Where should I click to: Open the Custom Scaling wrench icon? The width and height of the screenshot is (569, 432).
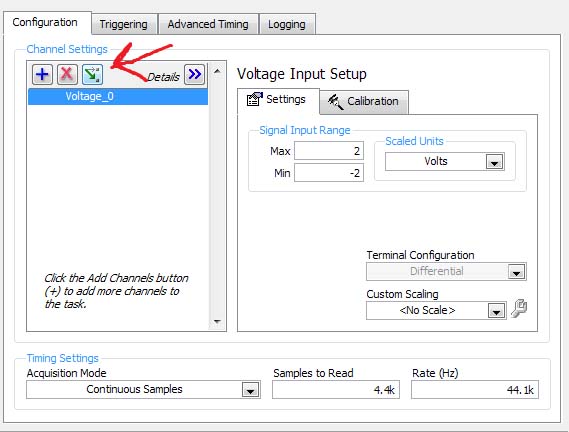[519, 309]
